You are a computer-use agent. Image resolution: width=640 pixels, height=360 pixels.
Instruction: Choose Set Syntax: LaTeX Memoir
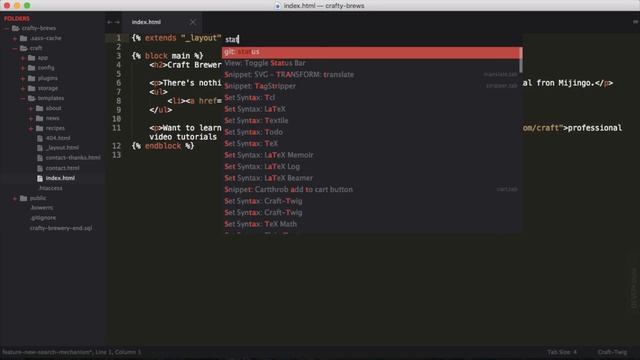coord(371,155)
